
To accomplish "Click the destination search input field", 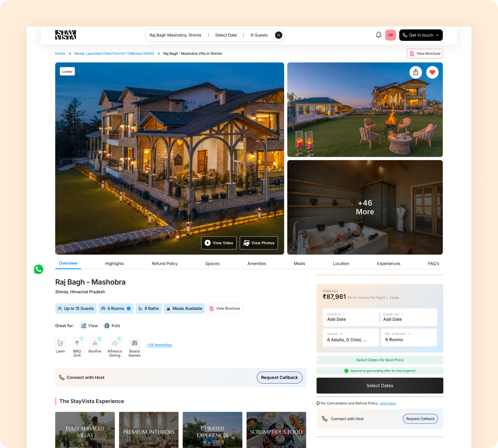I will click(x=175, y=35).
